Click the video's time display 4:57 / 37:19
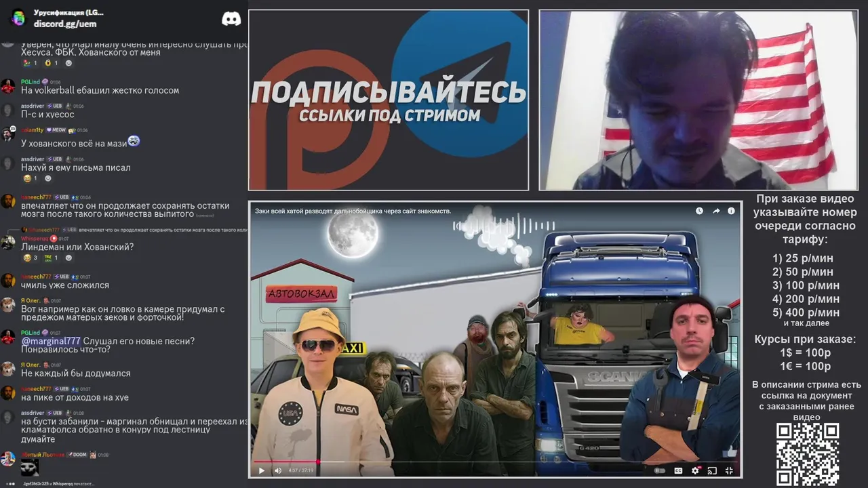 (x=302, y=470)
